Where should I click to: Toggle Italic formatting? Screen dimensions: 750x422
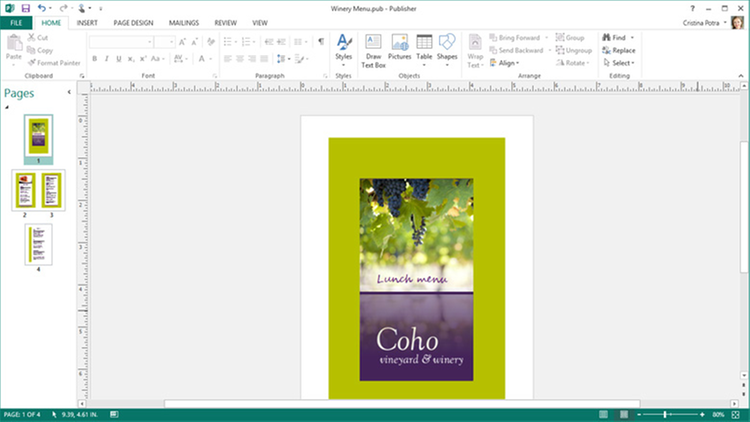pyautogui.click(x=106, y=59)
